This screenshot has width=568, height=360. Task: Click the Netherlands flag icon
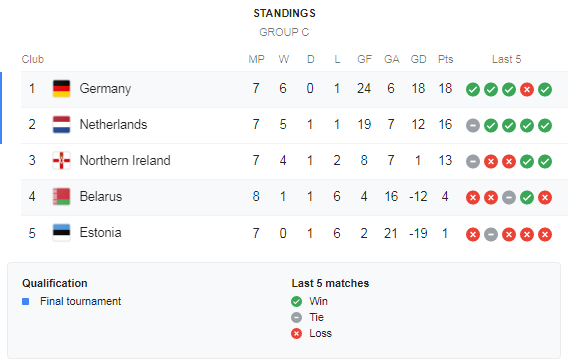(x=62, y=125)
